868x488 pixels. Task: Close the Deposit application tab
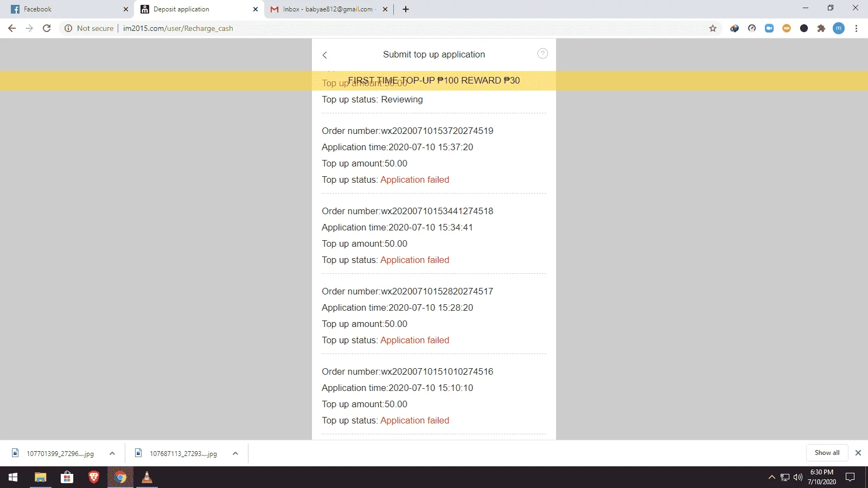pos(256,9)
